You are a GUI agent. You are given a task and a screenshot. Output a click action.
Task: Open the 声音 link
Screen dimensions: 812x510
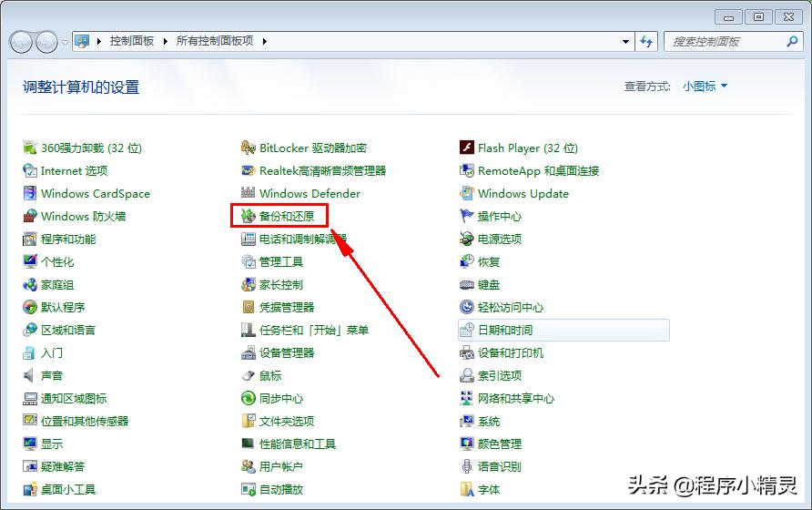pos(51,376)
